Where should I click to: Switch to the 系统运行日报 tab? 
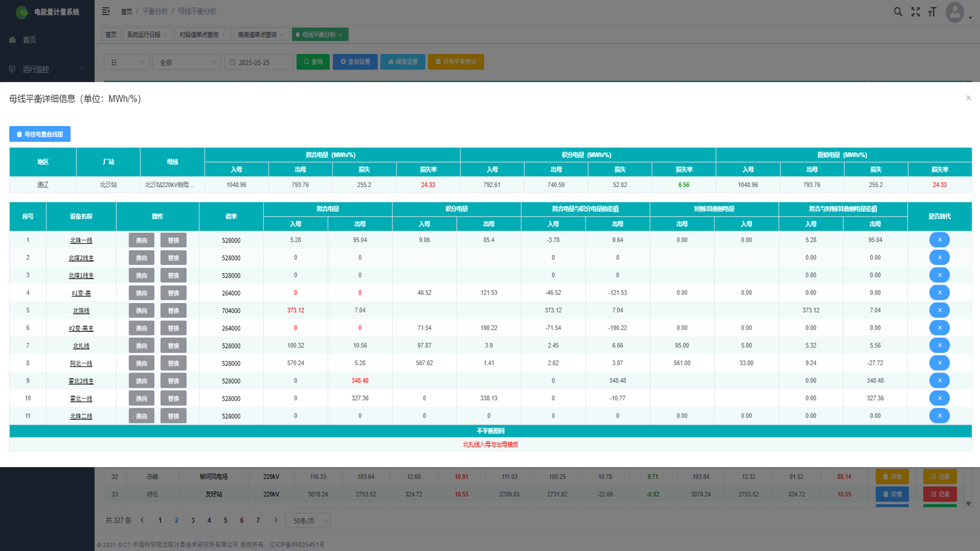coord(144,35)
